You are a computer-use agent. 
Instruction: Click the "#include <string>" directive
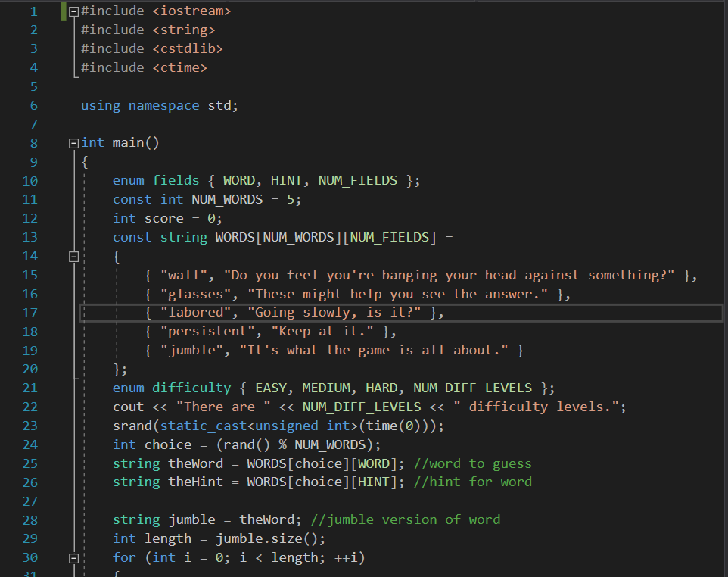click(148, 30)
